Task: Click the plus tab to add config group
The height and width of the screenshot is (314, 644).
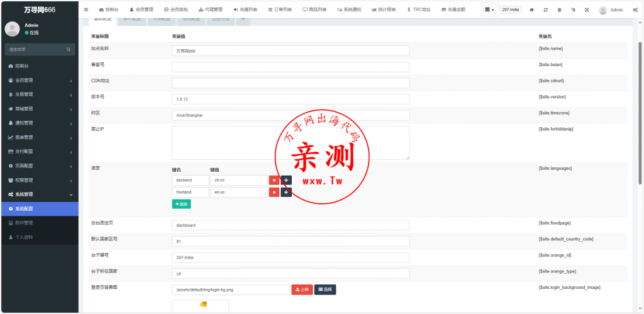Action: pyautogui.click(x=243, y=20)
